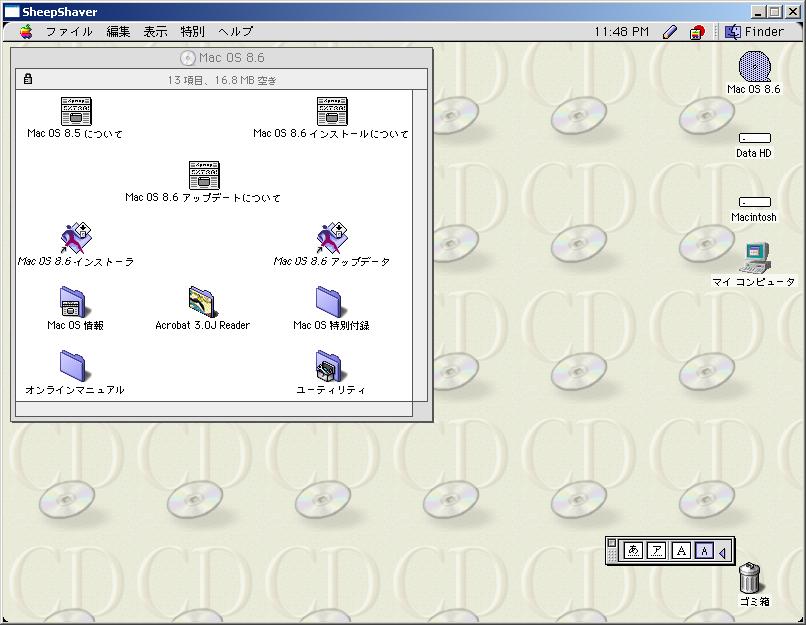Select the Mac OS 8.6 インストーラ alias
806x625 pixels.
coord(76,238)
